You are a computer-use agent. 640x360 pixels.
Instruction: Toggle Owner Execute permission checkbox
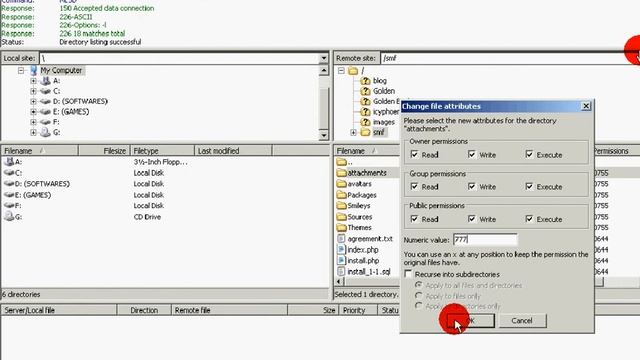point(529,154)
